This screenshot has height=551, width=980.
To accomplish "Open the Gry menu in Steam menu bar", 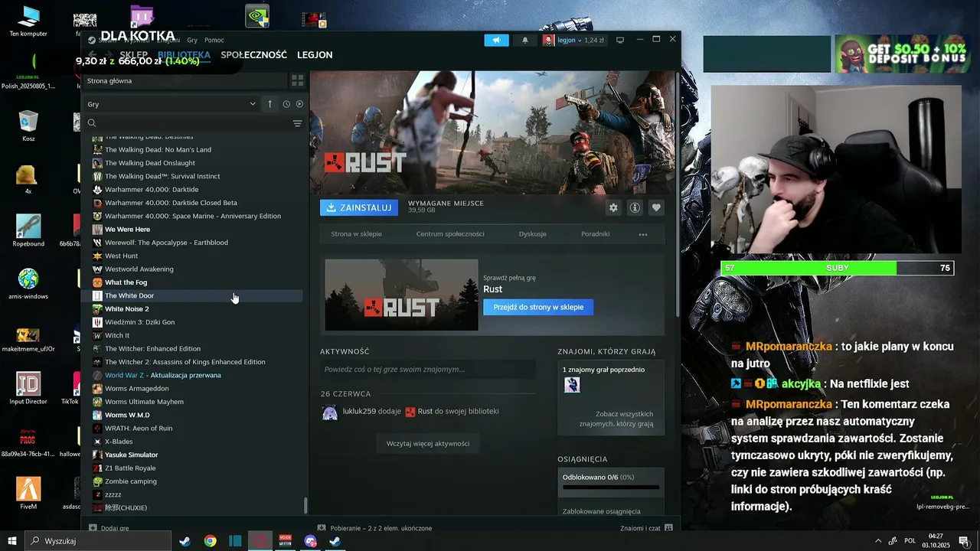I will (192, 40).
